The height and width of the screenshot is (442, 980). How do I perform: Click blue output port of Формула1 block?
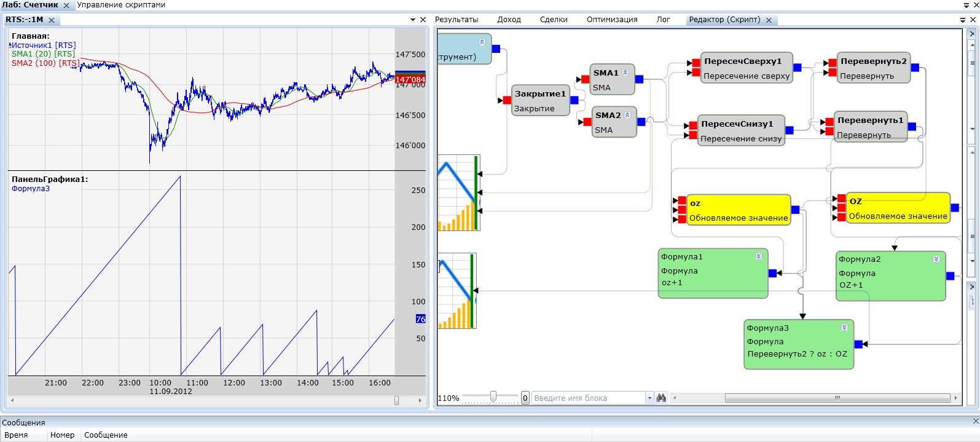point(773,273)
